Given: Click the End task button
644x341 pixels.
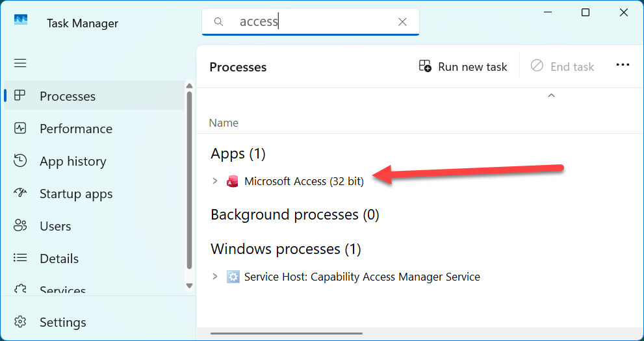Looking at the screenshot, I should (x=562, y=66).
